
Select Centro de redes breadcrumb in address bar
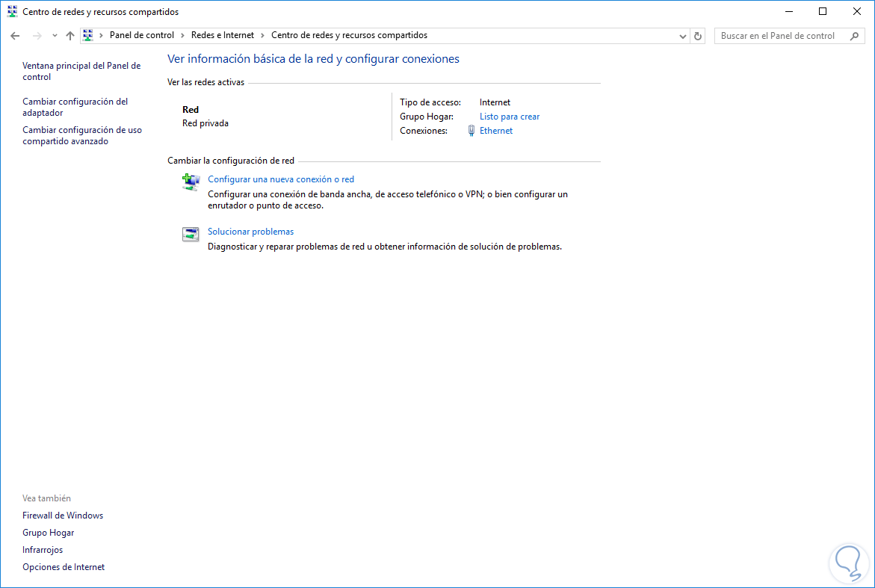pyautogui.click(x=350, y=35)
